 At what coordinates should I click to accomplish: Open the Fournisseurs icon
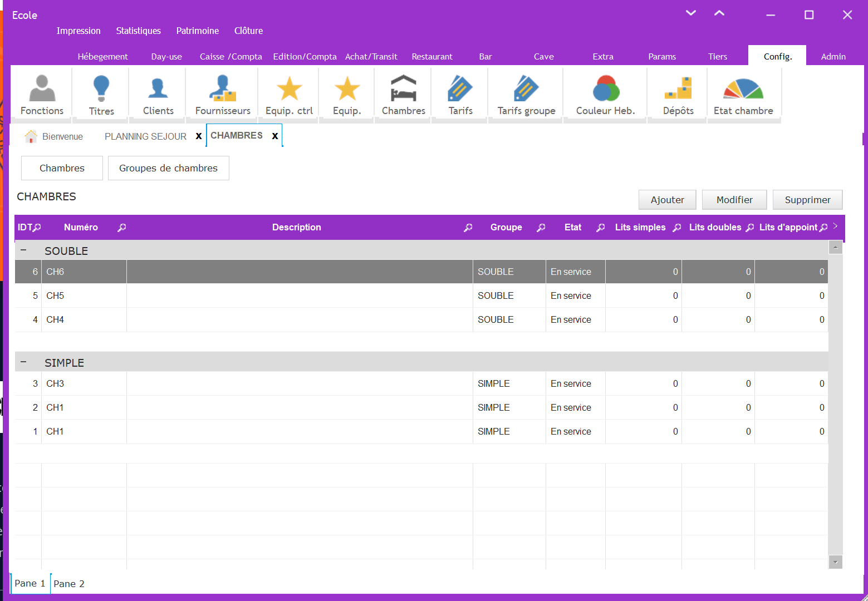[x=223, y=95]
